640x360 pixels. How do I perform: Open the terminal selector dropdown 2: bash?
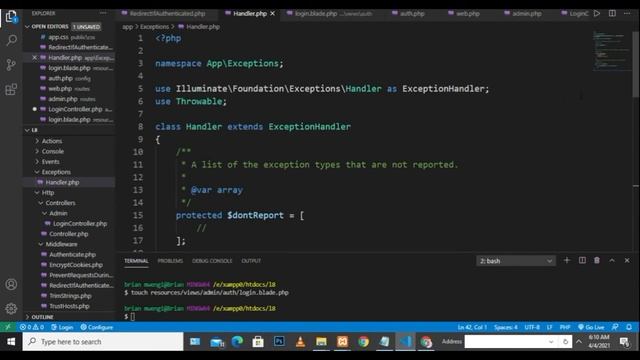[516, 260]
